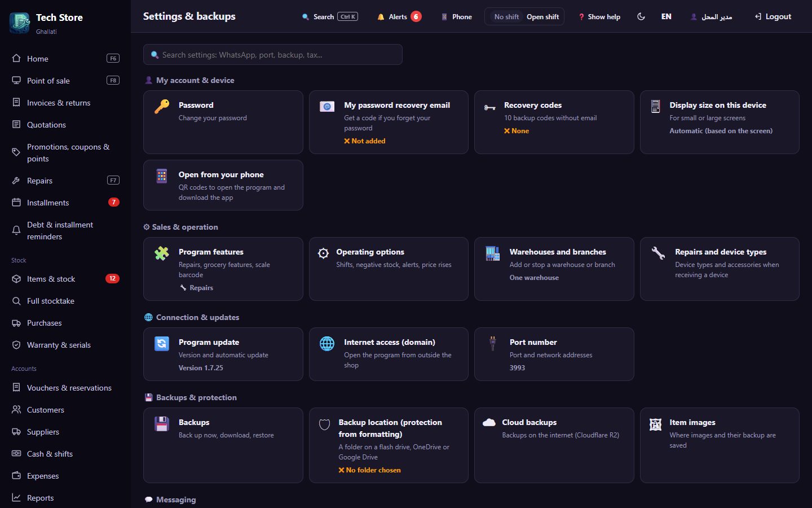Click the Show help button
This screenshot has width=812, height=508.
tap(599, 16)
